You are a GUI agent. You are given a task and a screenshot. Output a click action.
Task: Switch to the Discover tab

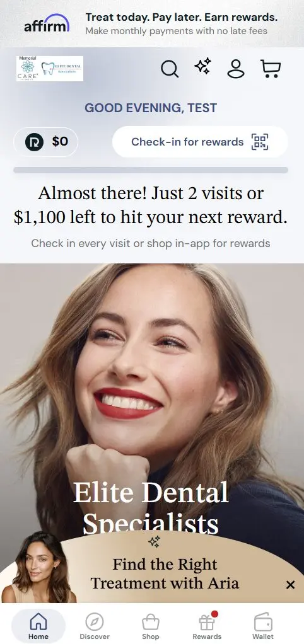pos(95,626)
